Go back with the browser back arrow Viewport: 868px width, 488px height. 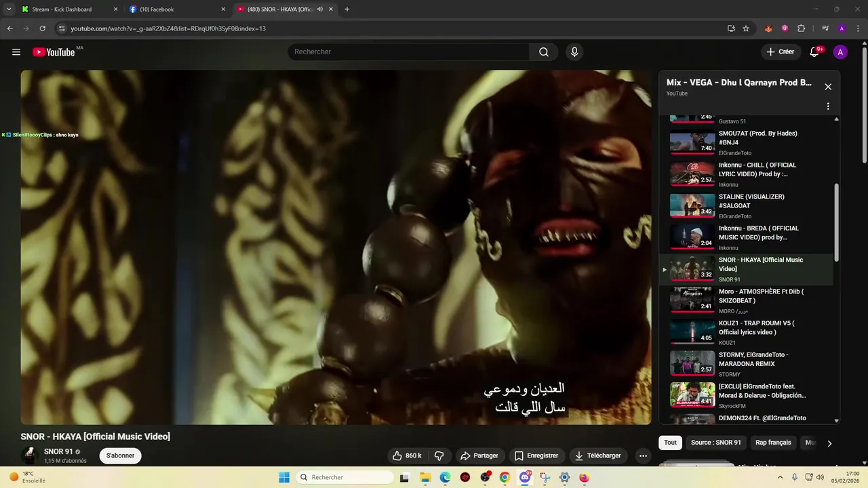[x=9, y=28]
